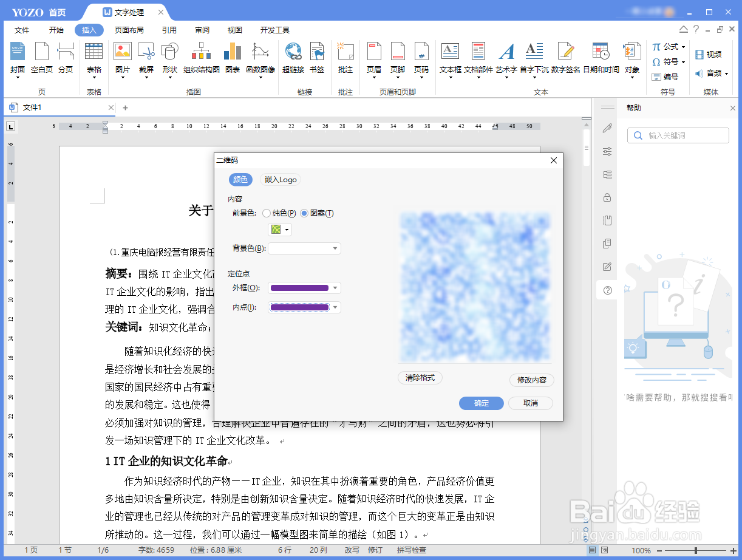The height and width of the screenshot is (560, 742).
Task: Edit the page footer (页脚)
Action: 398,59
